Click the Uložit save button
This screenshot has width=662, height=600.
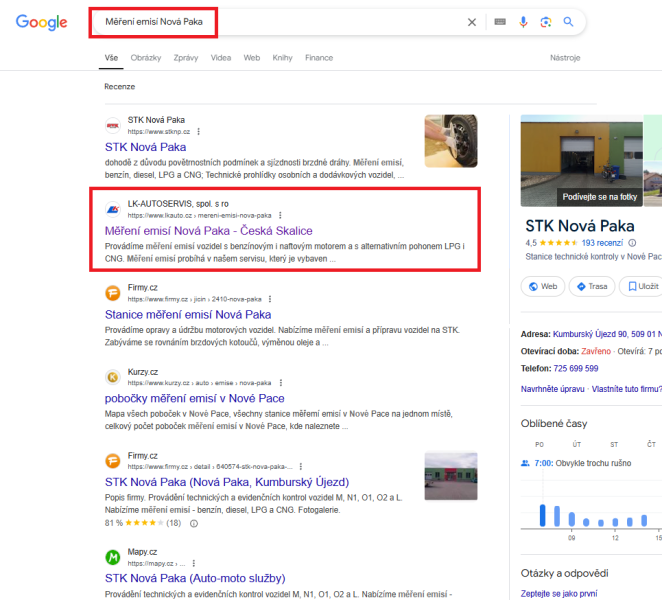[641, 287]
